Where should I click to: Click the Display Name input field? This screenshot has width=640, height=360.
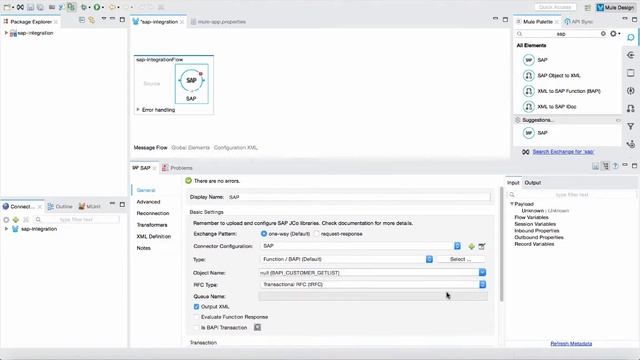click(359, 197)
